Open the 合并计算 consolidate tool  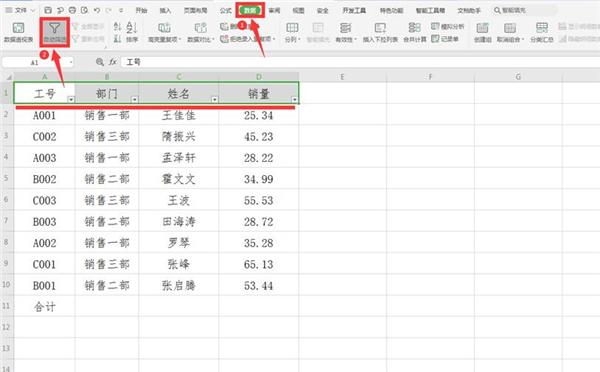(414, 32)
